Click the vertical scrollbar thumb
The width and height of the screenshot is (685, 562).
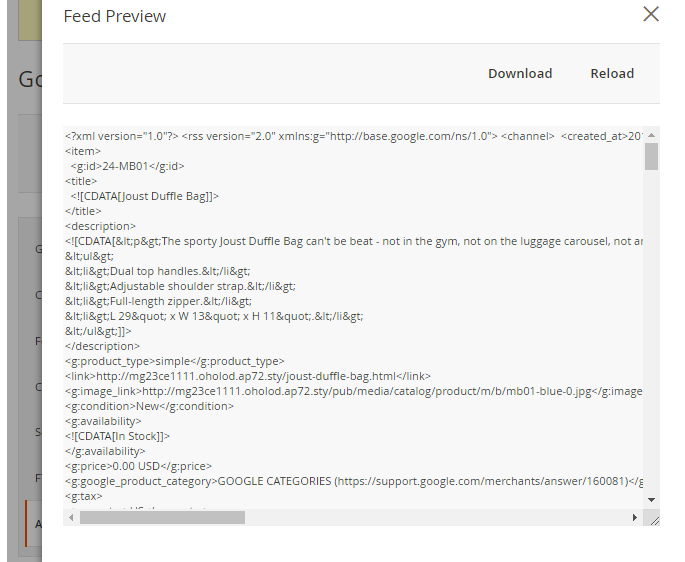(651, 157)
